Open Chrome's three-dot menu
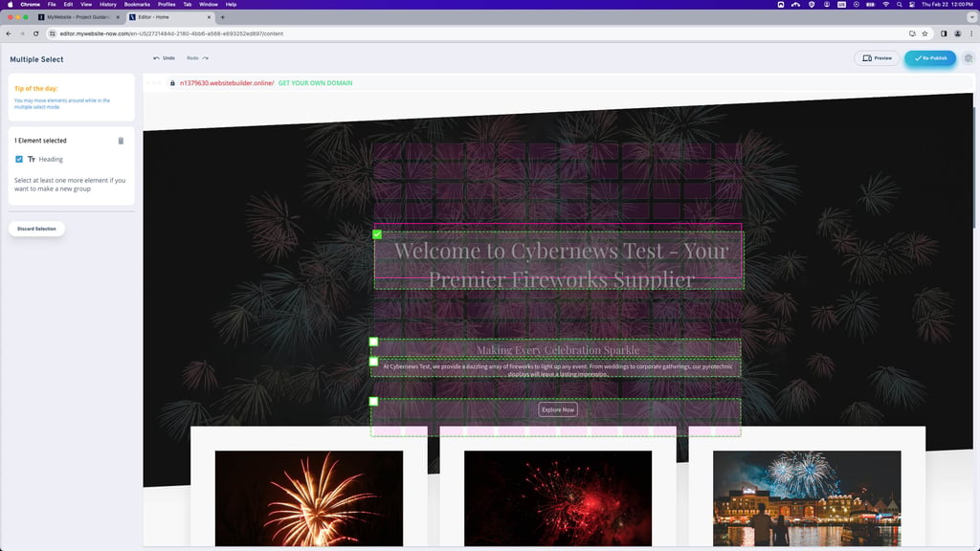This screenshot has width=980, height=551. point(971,33)
